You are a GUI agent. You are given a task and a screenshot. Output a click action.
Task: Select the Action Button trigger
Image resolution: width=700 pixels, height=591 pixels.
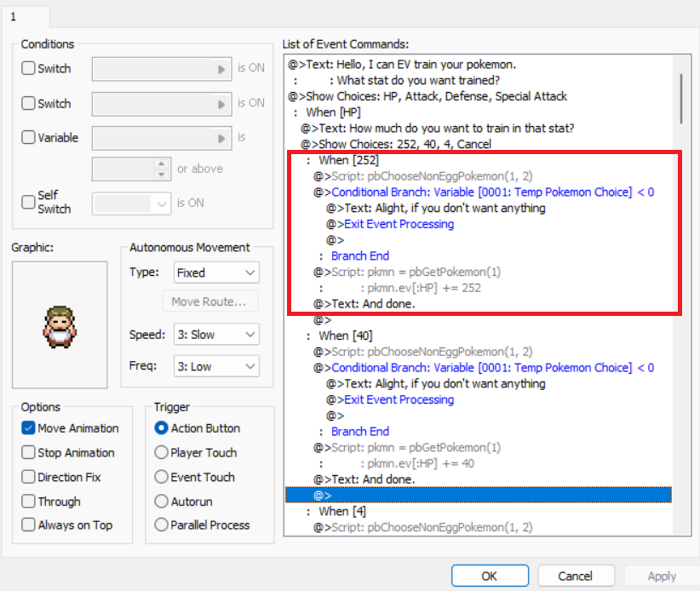click(x=161, y=428)
